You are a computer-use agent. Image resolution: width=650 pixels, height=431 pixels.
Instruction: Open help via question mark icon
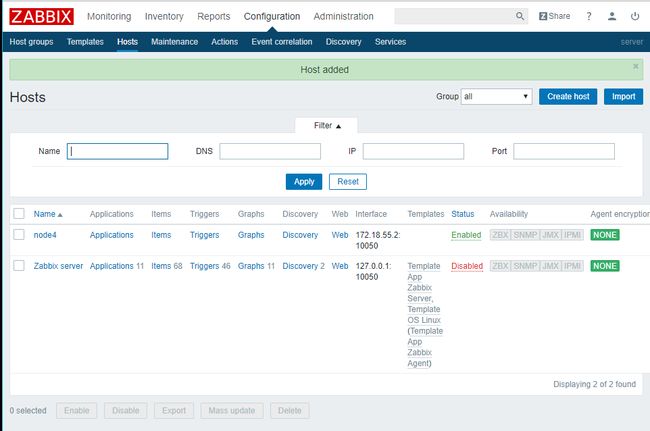click(589, 16)
